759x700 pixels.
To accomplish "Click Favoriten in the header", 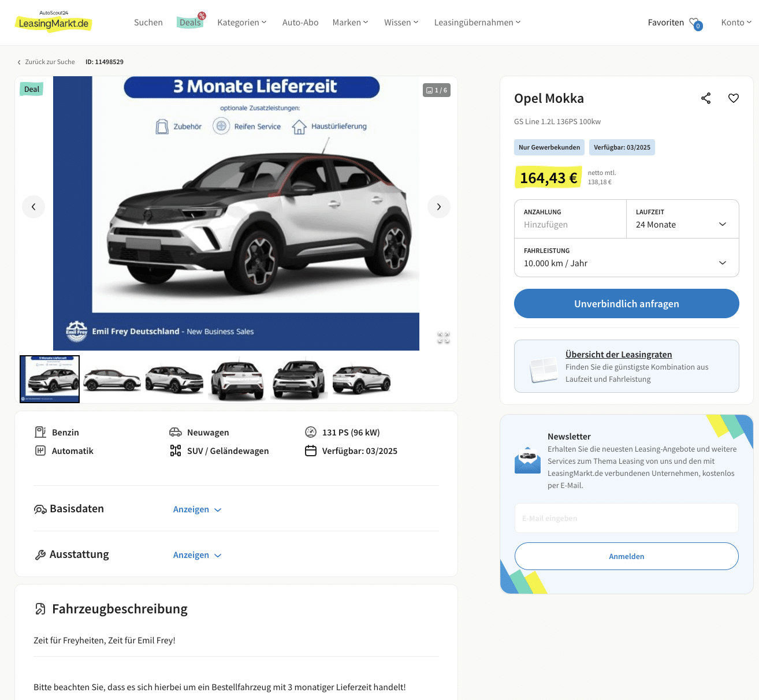I will point(666,23).
